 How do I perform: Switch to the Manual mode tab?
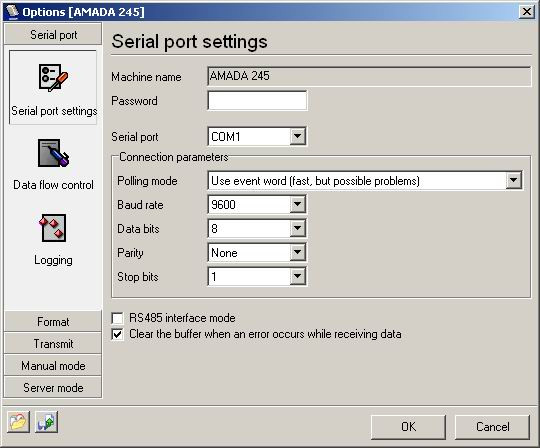[x=53, y=365]
